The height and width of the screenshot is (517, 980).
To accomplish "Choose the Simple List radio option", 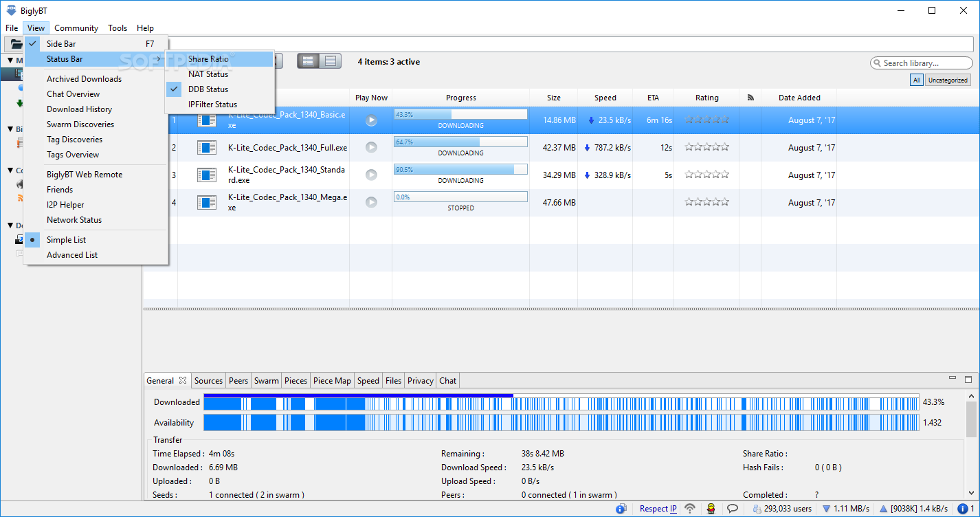I will (x=96, y=240).
